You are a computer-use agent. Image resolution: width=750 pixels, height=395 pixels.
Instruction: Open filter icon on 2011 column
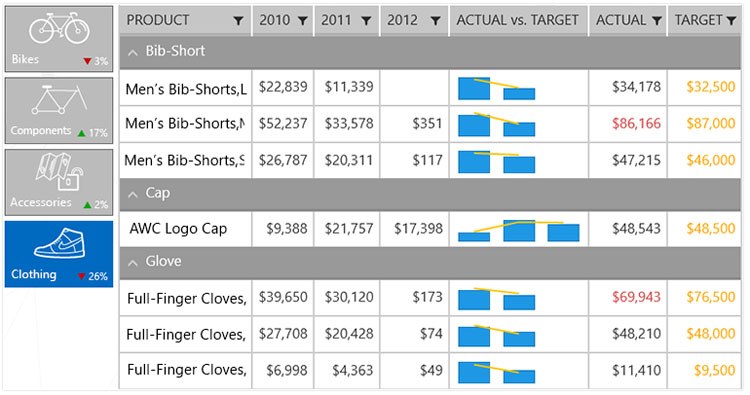point(366,21)
